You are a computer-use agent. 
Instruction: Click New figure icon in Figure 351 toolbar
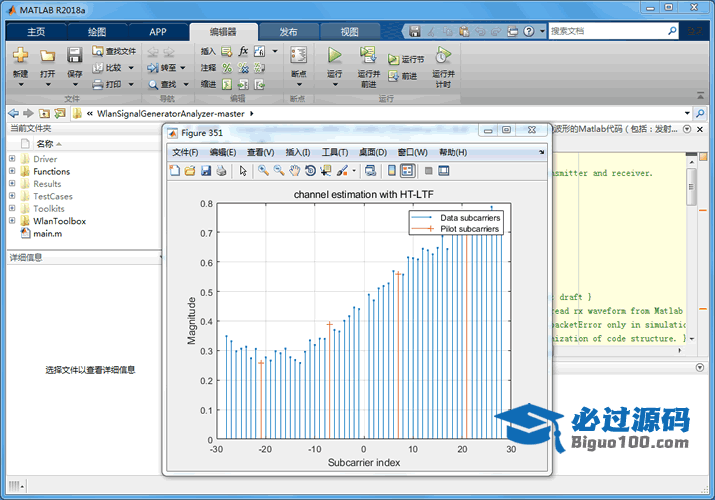[175, 170]
